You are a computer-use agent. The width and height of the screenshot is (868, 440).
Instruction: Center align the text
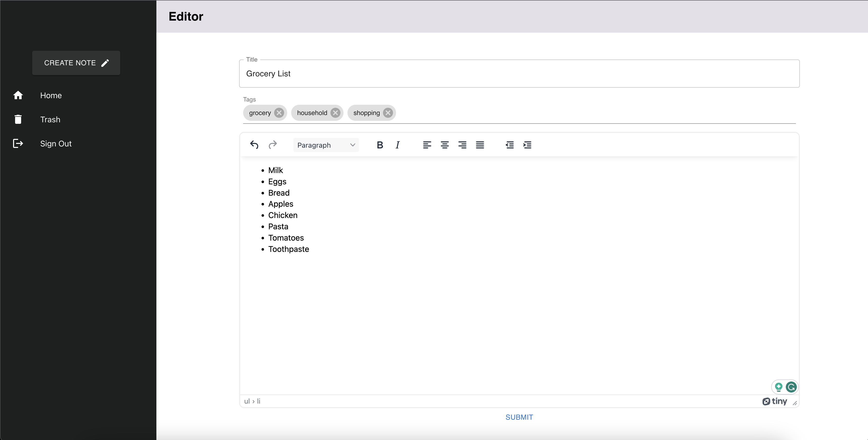445,145
